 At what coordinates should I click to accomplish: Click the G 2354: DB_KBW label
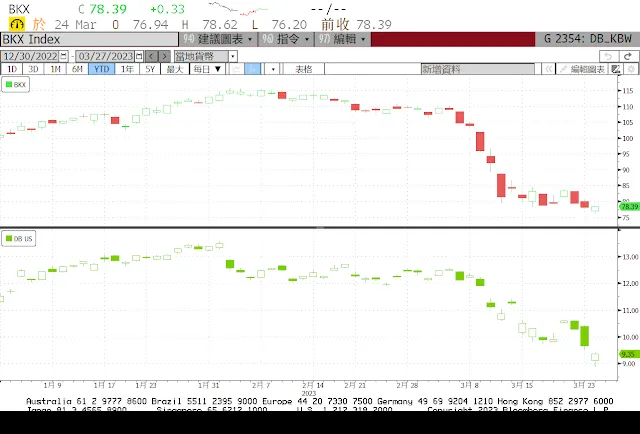(587, 39)
